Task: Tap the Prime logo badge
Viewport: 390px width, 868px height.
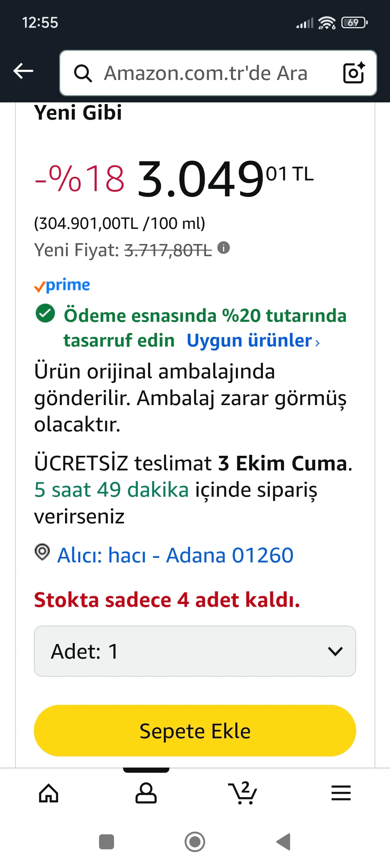Action: [x=62, y=285]
